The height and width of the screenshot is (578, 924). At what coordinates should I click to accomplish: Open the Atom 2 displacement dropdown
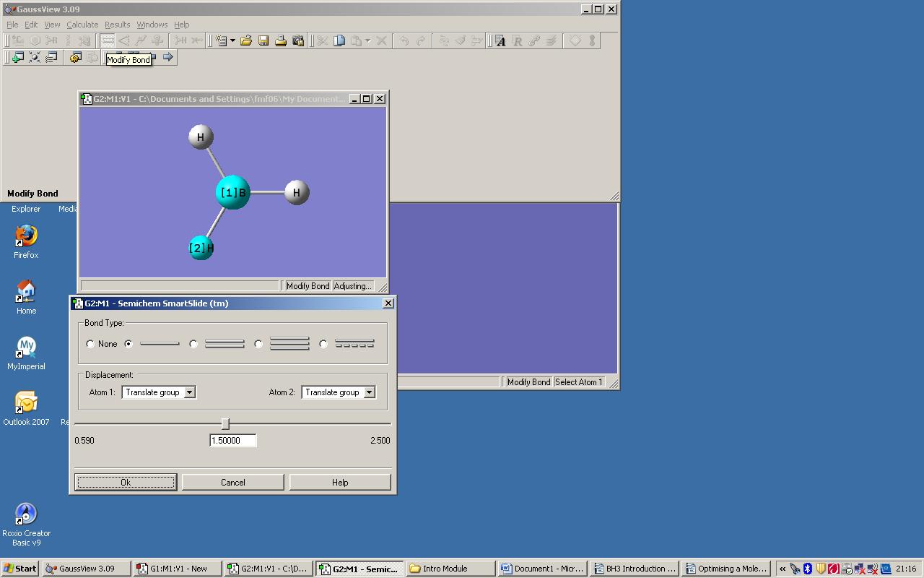[x=369, y=392]
